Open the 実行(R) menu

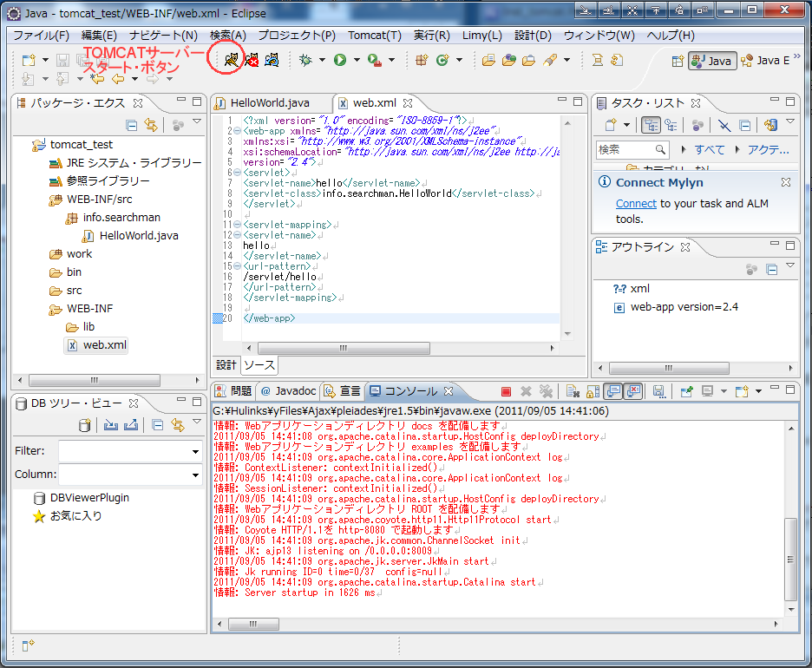click(431, 36)
